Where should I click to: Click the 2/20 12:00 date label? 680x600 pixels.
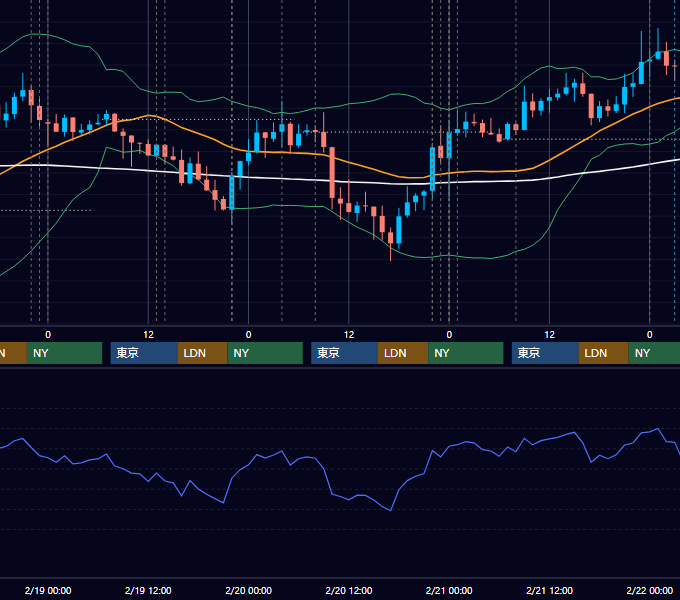[349, 590]
